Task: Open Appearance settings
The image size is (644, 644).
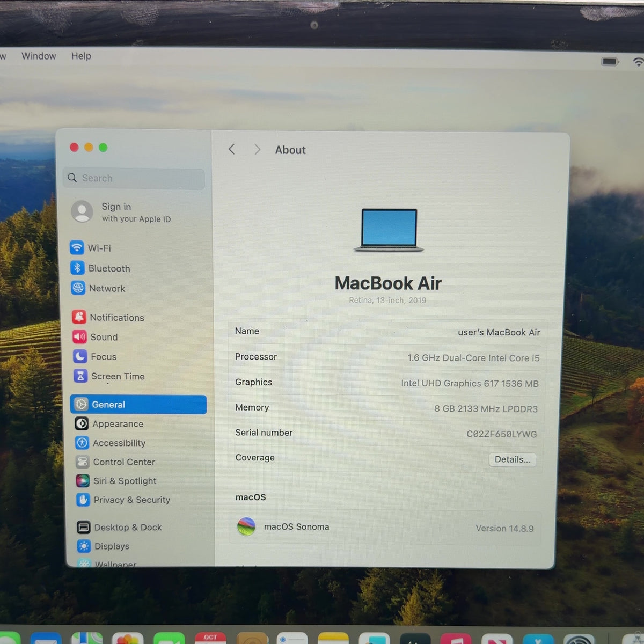Action: tap(109, 423)
